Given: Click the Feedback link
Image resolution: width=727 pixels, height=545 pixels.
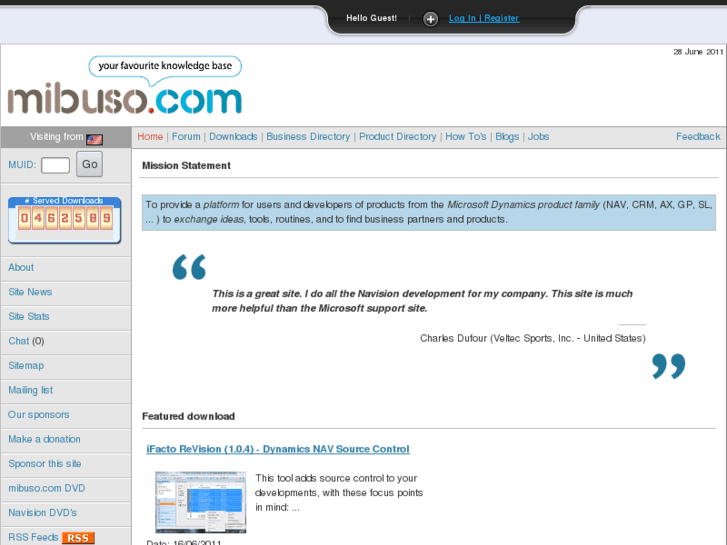Looking at the screenshot, I should tap(698, 136).
